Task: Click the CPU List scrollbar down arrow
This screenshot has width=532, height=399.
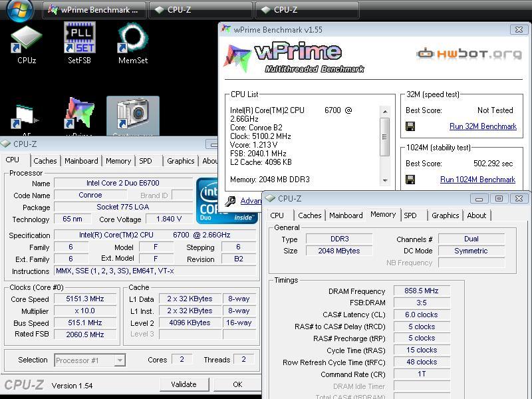Action: (x=385, y=180)
